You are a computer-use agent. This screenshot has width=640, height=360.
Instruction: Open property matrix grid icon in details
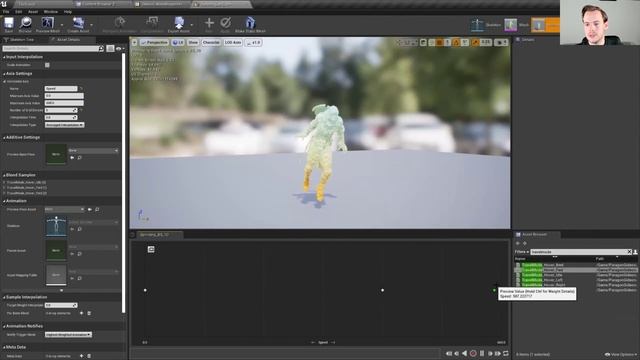(x=110, y=49)
